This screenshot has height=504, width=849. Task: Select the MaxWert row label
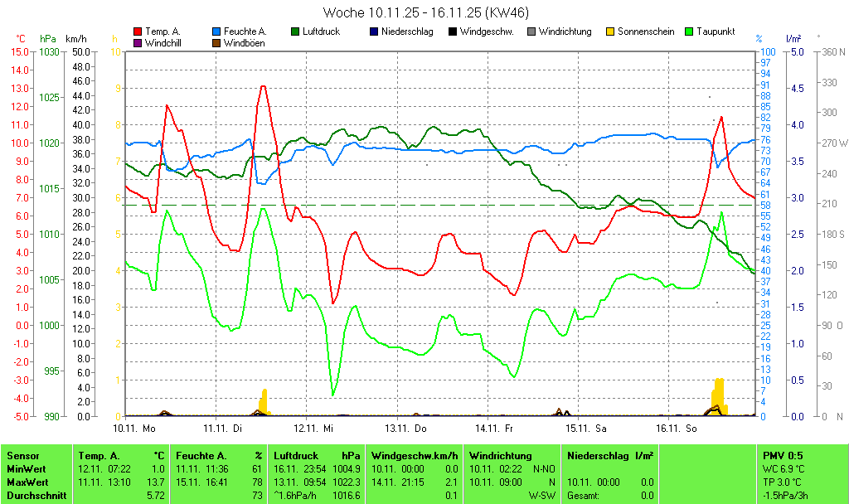click(29, 482)
